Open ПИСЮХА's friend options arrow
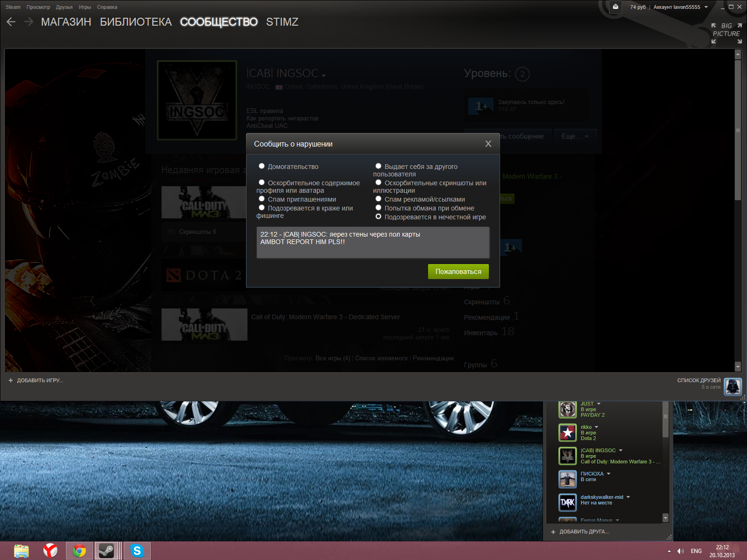747x560 pixels. (x=608, y=474)
